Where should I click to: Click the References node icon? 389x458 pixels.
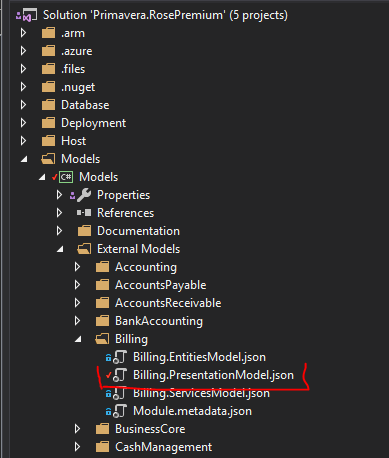[x=84, y=213]
